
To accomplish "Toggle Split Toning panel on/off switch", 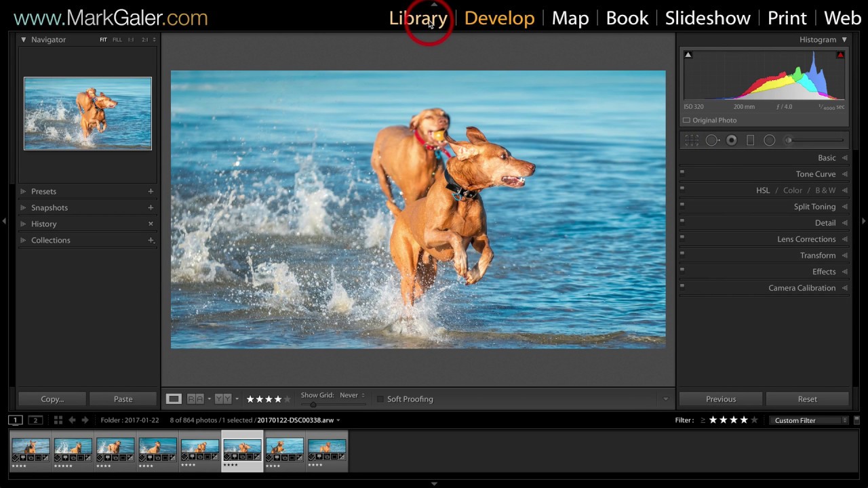I will [x=682, y=205].
